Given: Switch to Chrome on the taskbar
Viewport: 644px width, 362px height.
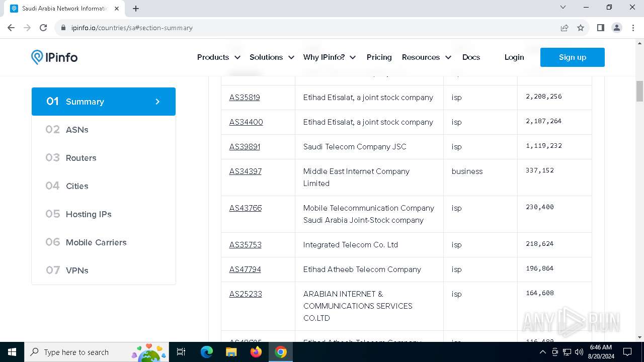Looking at the screenshot, I should coord(281,352).
